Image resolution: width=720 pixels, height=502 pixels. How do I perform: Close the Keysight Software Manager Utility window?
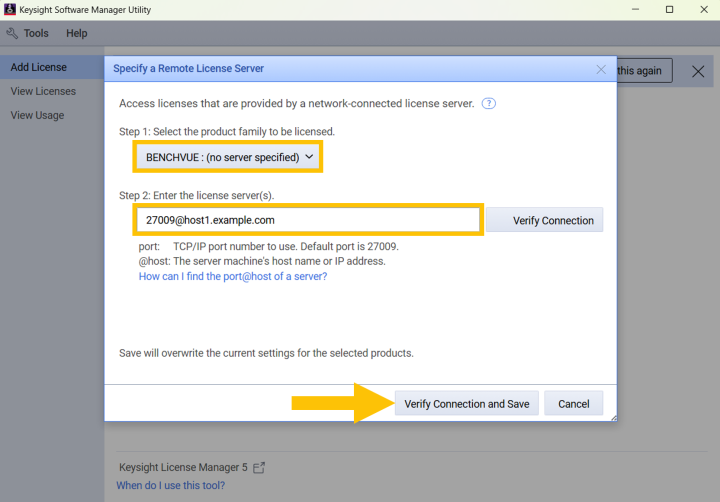tap(704, 9)
